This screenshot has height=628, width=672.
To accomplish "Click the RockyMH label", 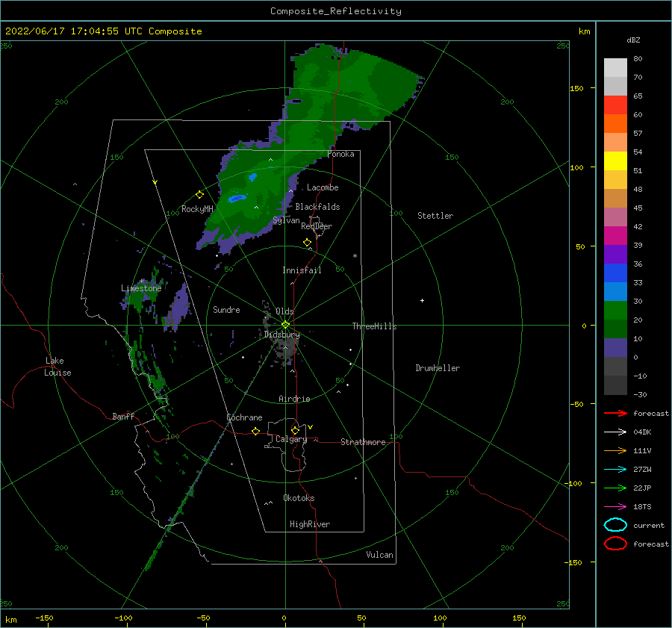I will (197, 209).
